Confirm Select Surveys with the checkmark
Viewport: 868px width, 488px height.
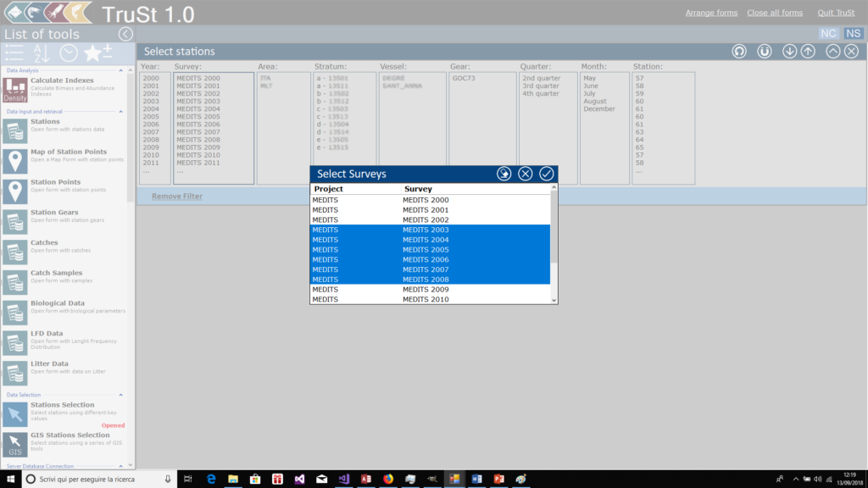point(547,174)
